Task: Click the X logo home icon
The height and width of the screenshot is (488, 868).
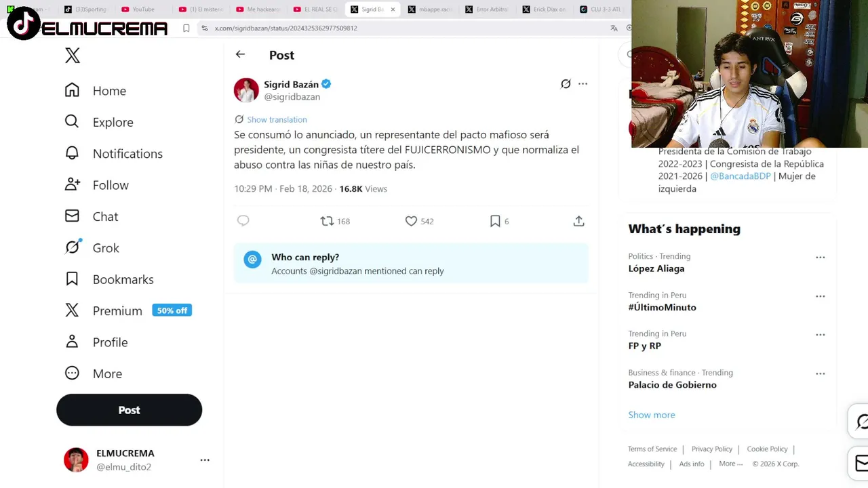Action: point(73,56)
